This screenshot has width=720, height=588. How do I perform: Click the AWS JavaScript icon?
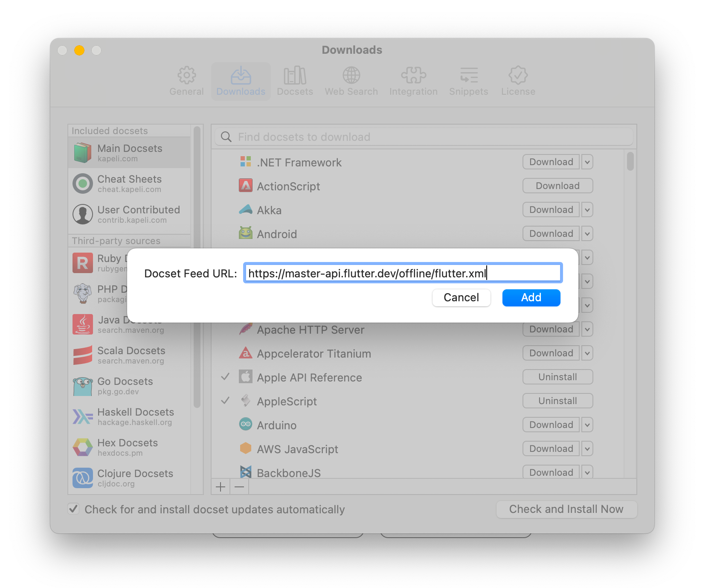(246, 448)
